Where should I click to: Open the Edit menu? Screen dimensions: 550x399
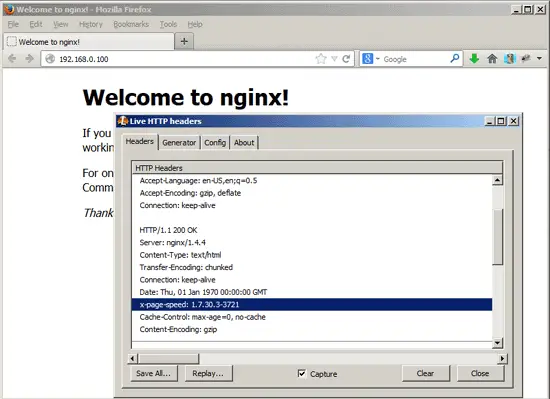36,24
